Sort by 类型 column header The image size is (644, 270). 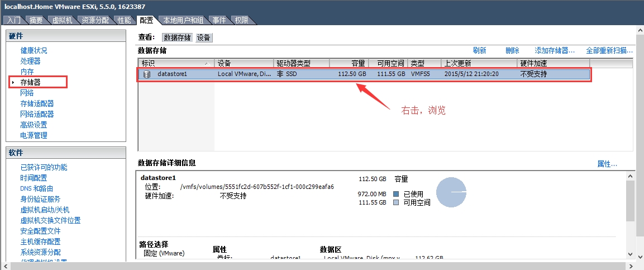[x=424, y=63]
